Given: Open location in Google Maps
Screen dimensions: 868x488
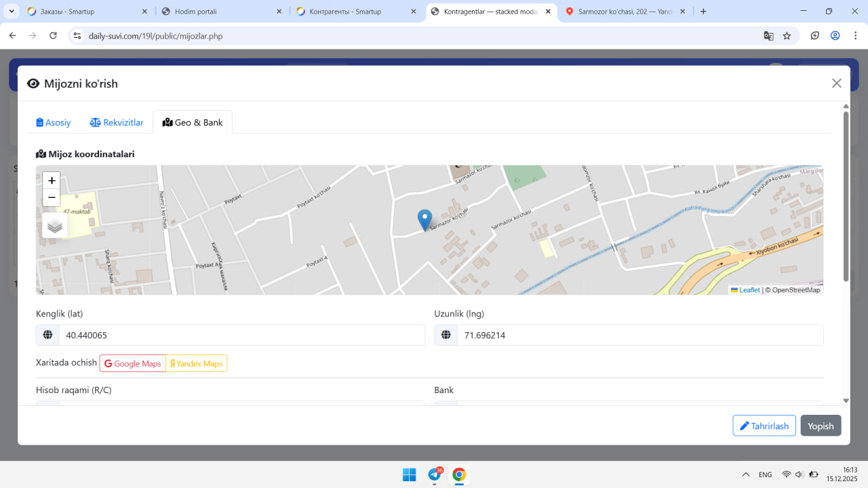Looking at the screenshot, I should point(133,364).
